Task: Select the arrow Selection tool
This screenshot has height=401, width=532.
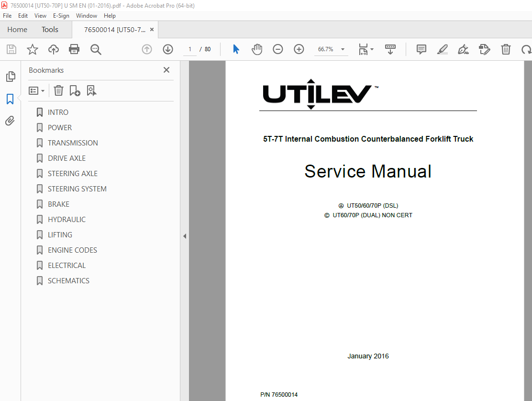Action: pos(236,50)
